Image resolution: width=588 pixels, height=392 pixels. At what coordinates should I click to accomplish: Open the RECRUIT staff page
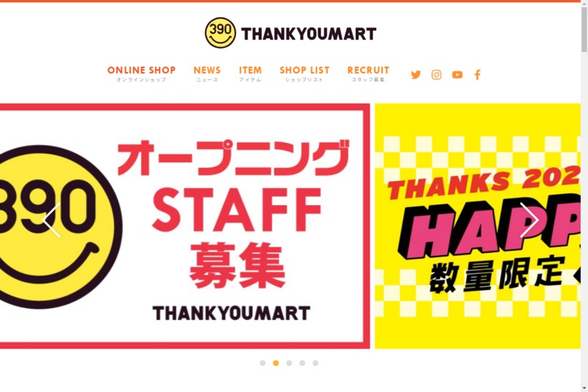click(368, 74)
